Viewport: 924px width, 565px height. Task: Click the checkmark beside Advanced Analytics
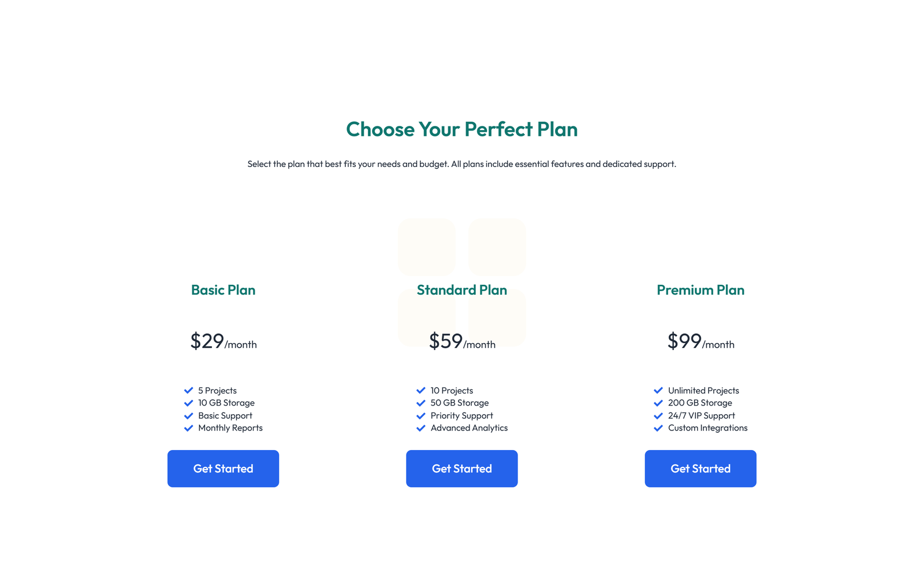click(x=421, y=428)
